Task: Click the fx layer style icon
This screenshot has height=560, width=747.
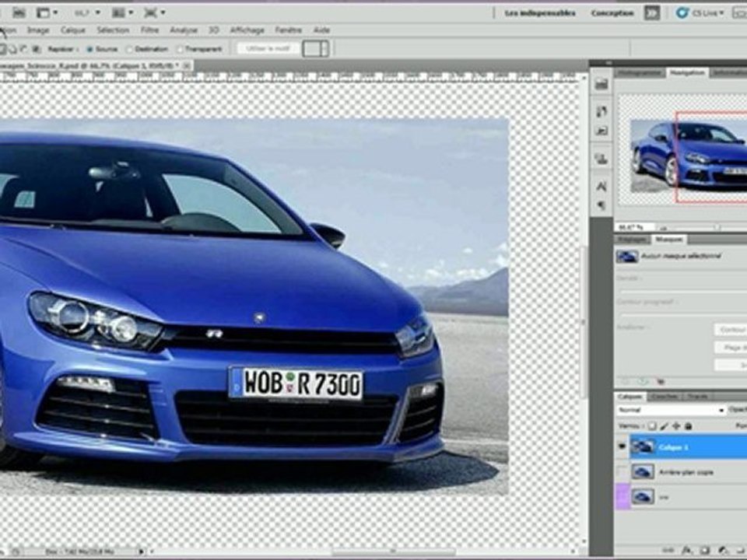Action: coord(686,551)
